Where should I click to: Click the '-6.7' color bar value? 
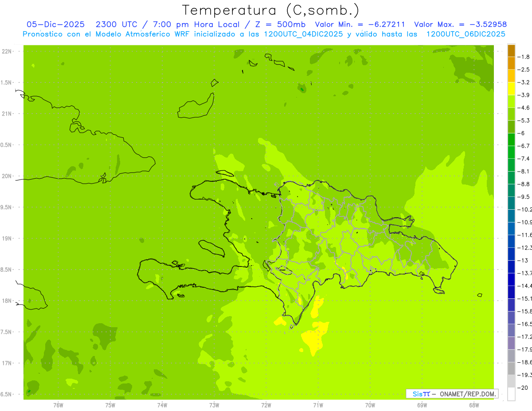[524, 146]
